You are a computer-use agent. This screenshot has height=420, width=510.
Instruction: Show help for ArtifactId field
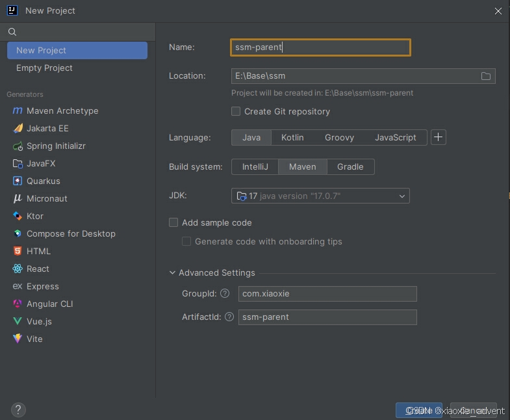click(229, 317)
